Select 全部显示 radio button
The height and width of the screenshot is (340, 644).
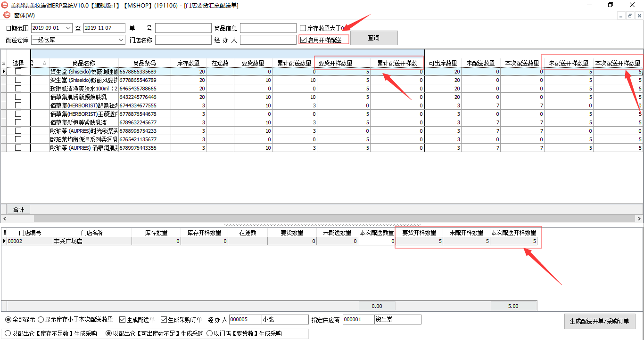tap(8, 320)
